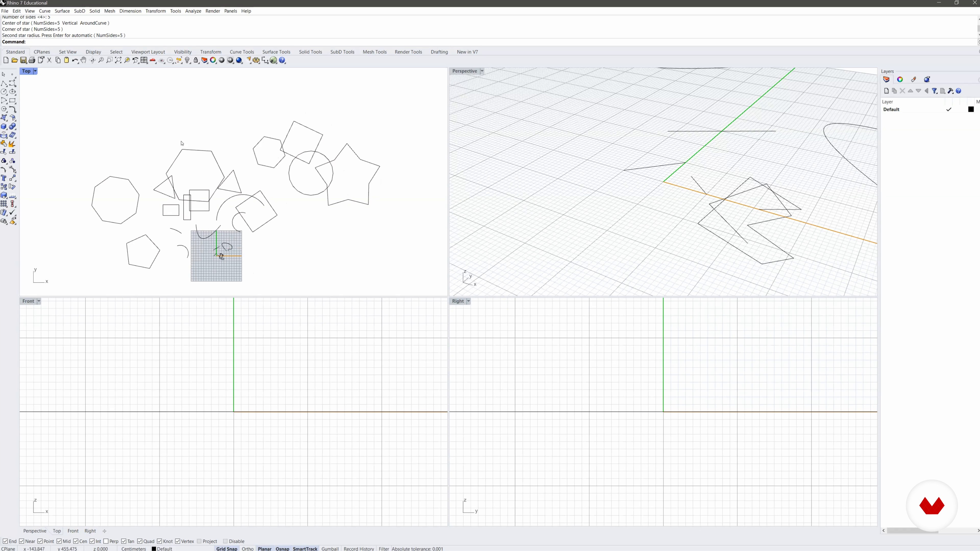The image size is (980, 551).
Task: Toggle the Mid osnap checkbox
Action: (59, 541)
